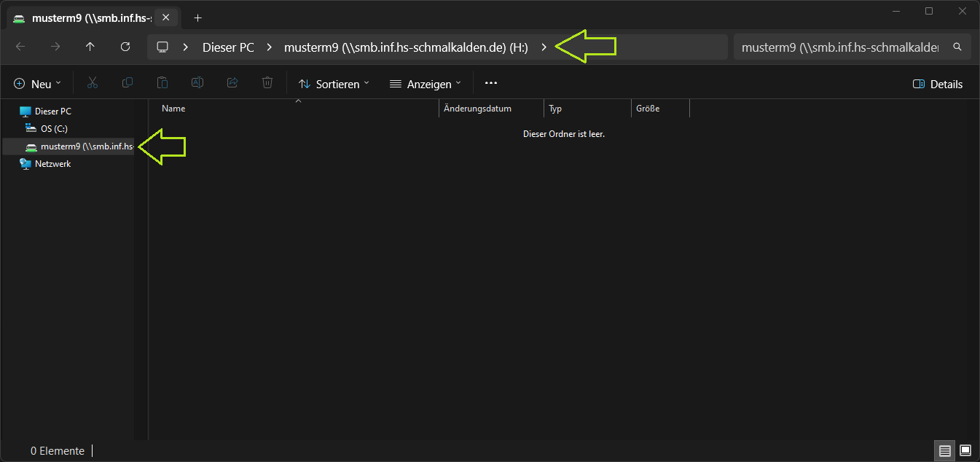Click the search magnifier icon
Image resolution: width=980 pixels, height=462 pixels.
(957, 47)
